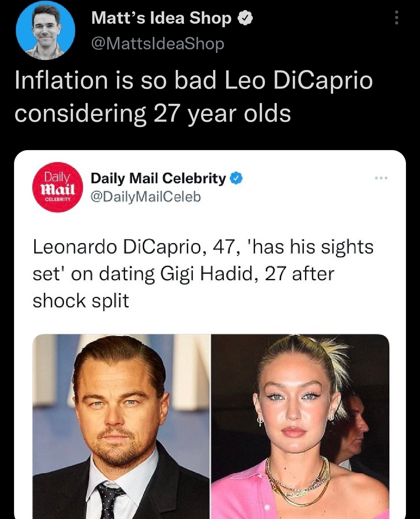
Task: Click the Matt's Idea Shop display name
Action: (161, 18)
